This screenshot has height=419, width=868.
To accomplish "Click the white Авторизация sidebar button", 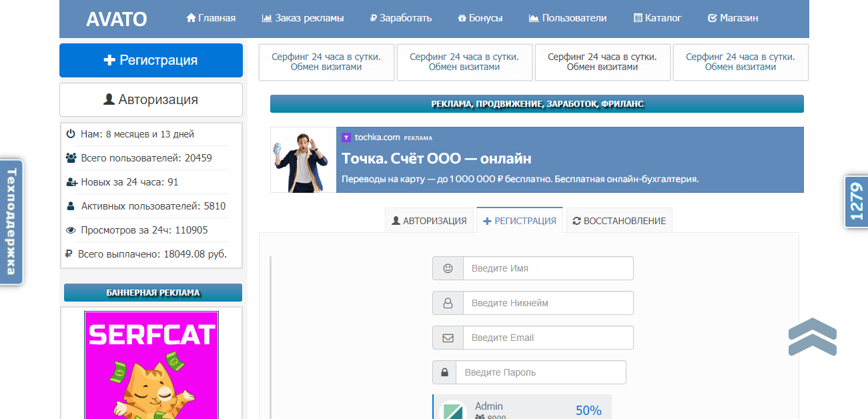I will (x=151, y=99).
